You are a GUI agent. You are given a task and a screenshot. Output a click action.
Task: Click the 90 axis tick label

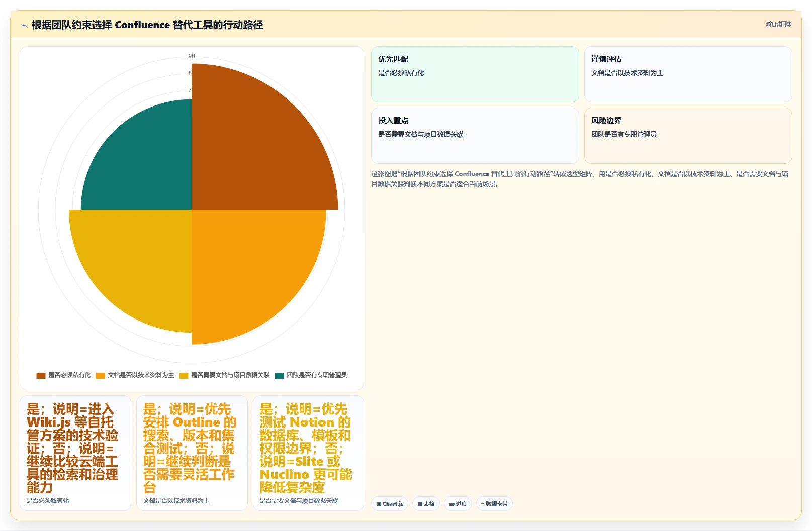pos(192,56)
